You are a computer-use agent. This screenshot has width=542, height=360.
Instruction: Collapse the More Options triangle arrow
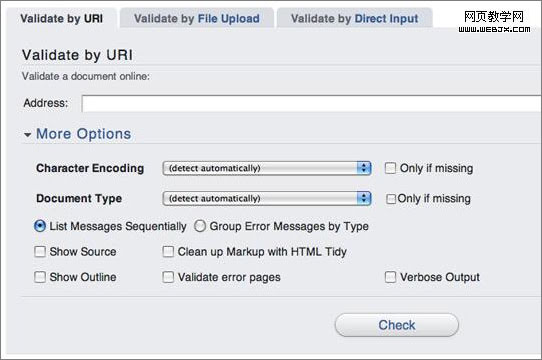[27, 135]
